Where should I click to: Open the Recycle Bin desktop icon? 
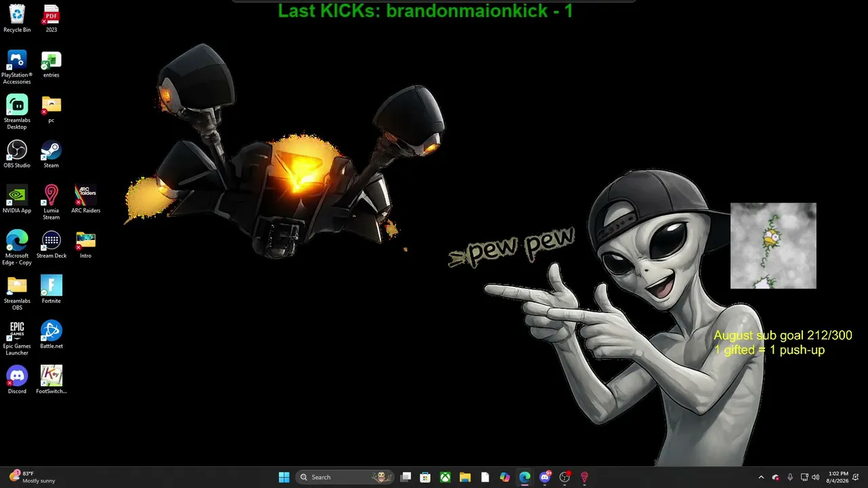(17, 18)
